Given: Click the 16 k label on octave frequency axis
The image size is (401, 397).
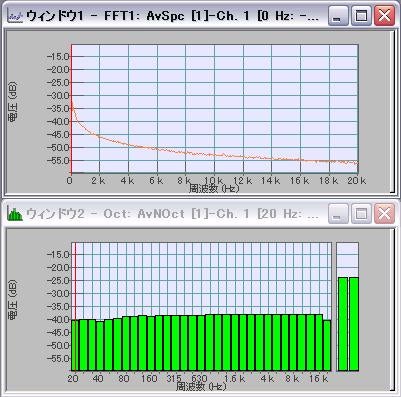Looking at the screenshot, I should [x=319, y=379].
